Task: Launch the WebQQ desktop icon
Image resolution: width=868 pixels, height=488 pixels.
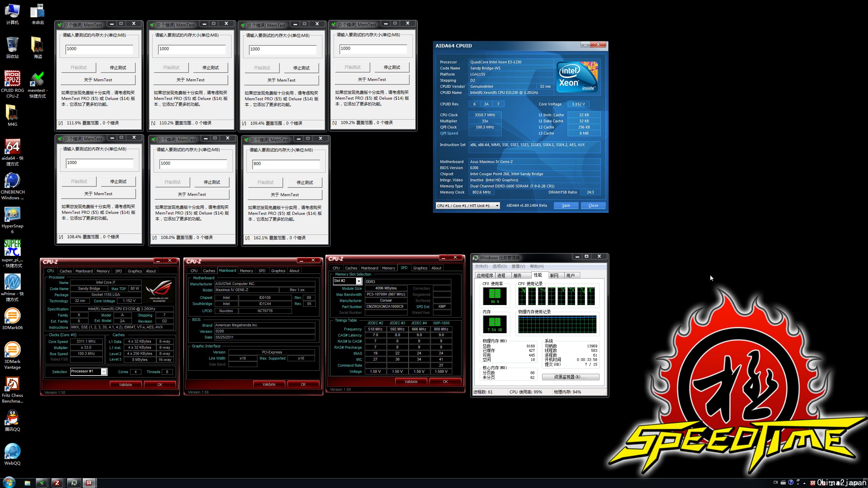Action: 13,454
